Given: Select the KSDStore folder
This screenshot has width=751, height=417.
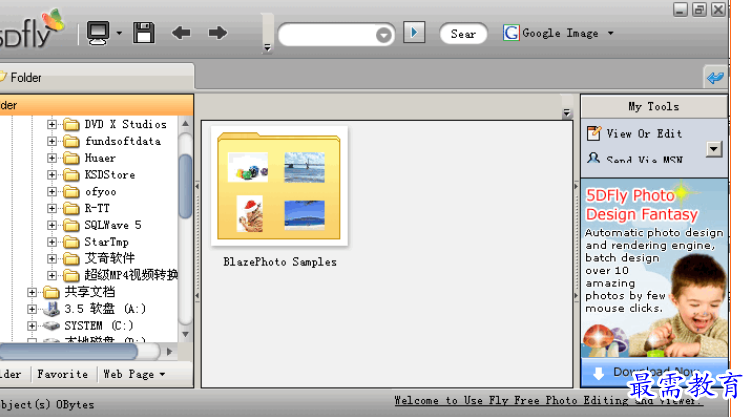Looking at the screenshot, I should pyautogui.click(x=110, y=175).
